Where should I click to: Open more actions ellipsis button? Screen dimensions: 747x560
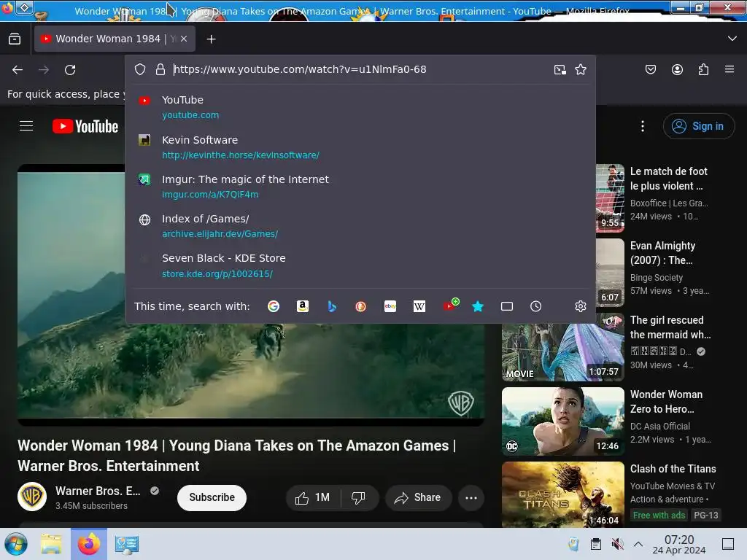(x=471, y=498)
